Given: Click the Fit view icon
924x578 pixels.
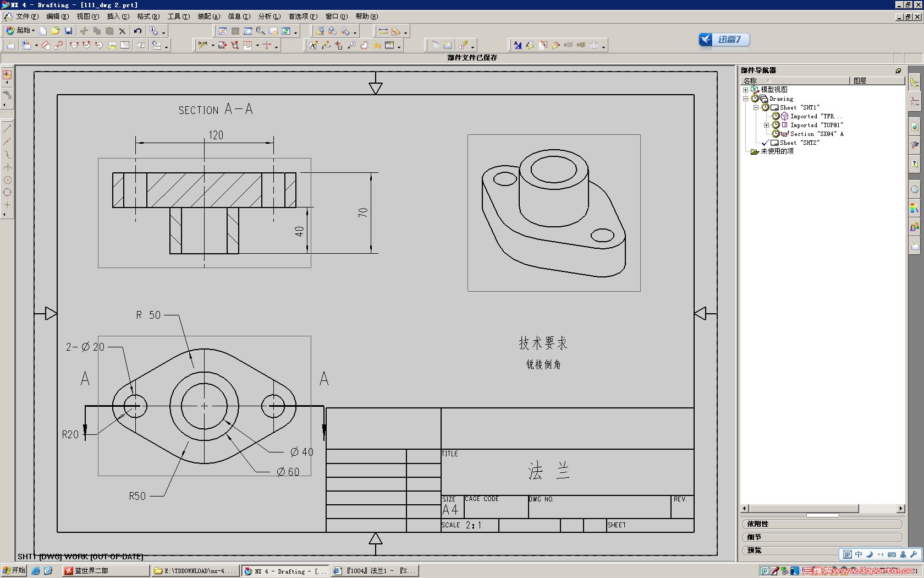Looking at the screenshot, I should 223,31.
